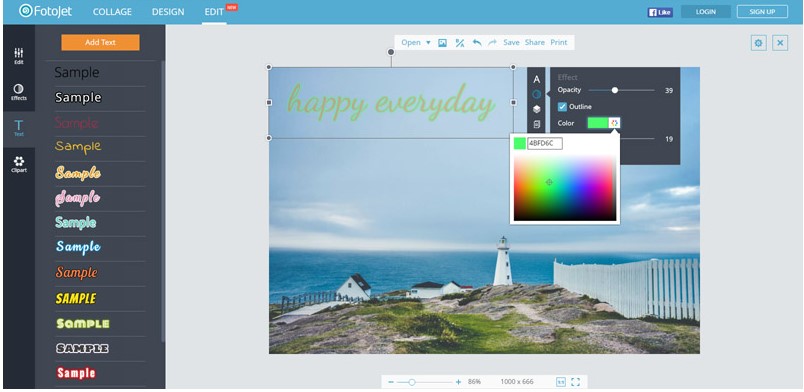This screenshot has height=392, width=804.
Task: Redo the last action
Action: tap(492, 43)
